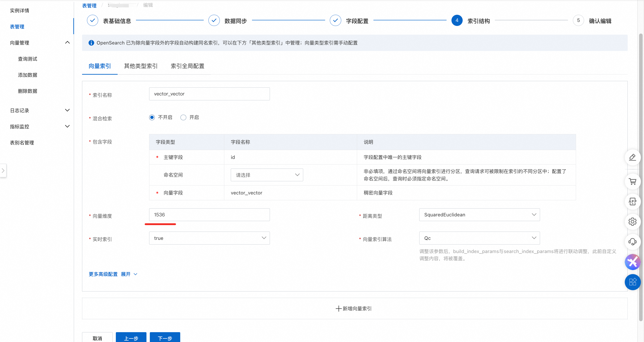This screenshot has height=342, width=644.
Task: Click the step 5 circle 确认编辑
Action: pos(578,21)
